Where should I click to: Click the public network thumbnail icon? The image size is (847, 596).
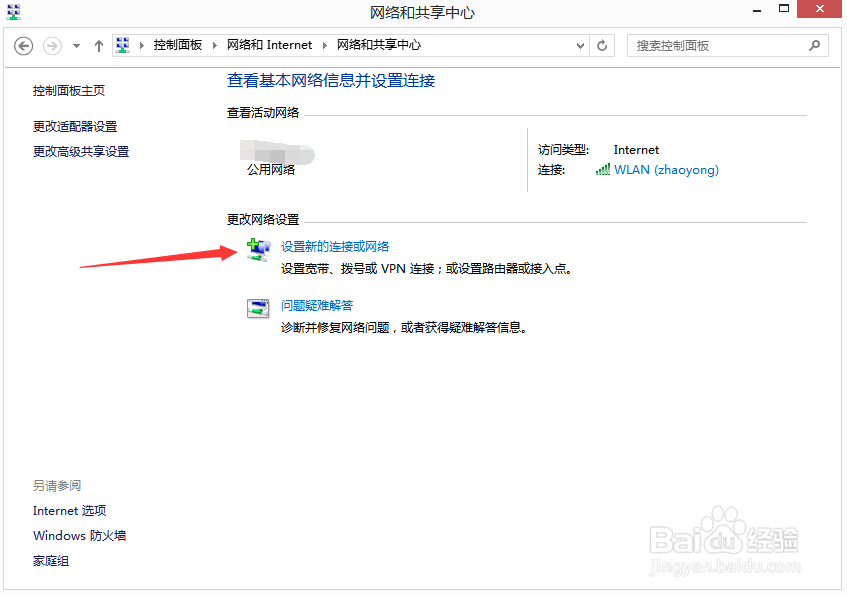point(276,150)
